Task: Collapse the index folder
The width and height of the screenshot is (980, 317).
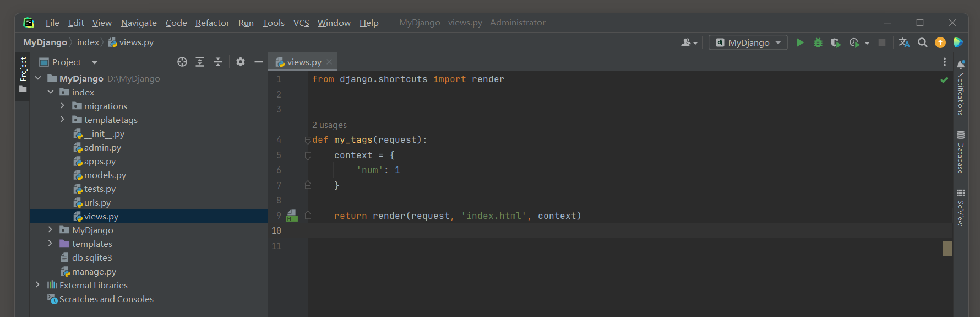Action: [x=51, y=92]
